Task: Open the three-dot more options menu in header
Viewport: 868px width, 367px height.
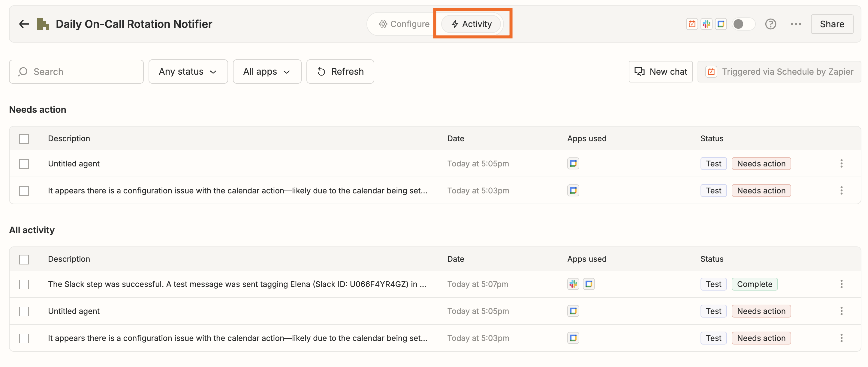Action: [796, 24]
